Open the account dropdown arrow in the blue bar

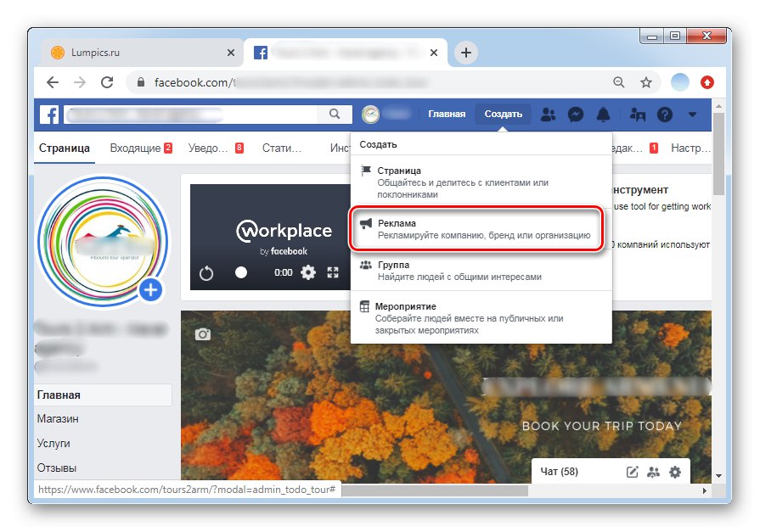pos(692,115)
